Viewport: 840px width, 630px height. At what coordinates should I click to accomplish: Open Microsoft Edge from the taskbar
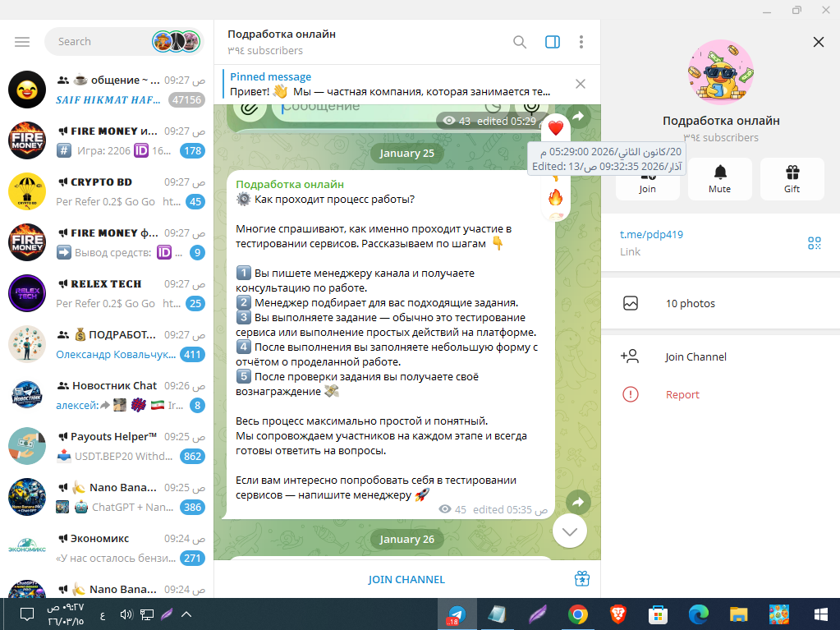pyautogui.click(x=698, y=614)
